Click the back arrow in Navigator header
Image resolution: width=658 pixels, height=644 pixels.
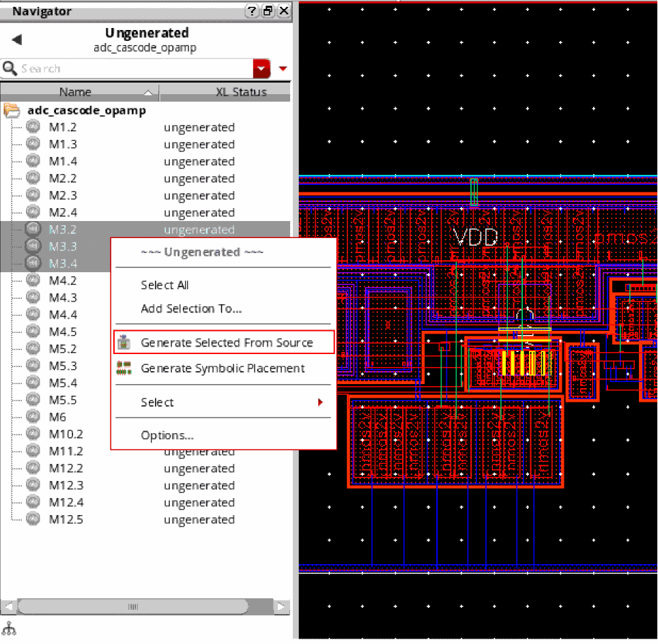click(17, 40)
